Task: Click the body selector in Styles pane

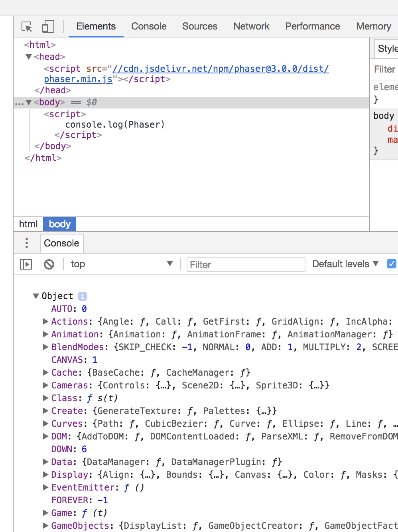Action: tap(384, 116)
